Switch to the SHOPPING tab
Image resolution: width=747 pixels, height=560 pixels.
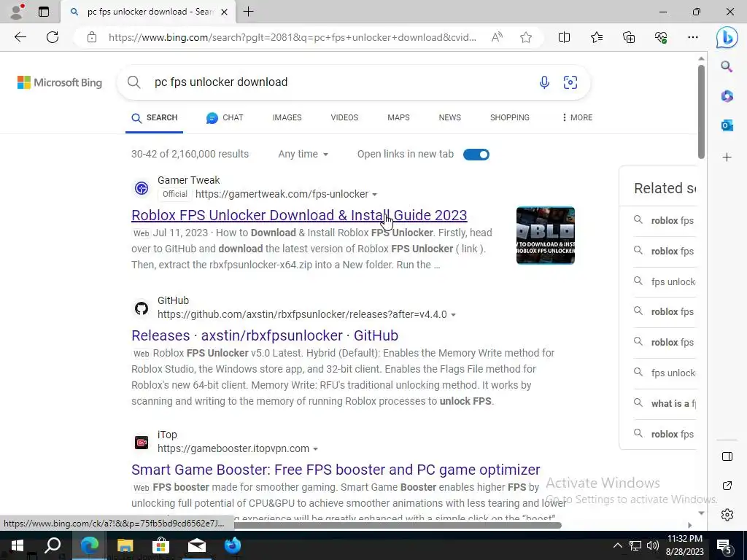(510, 117)
